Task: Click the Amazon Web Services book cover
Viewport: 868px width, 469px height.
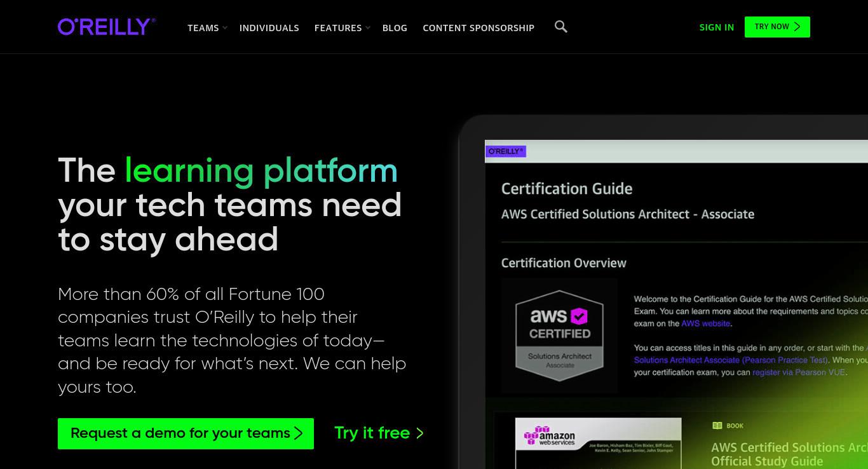Action: click(x=598, y=443)
